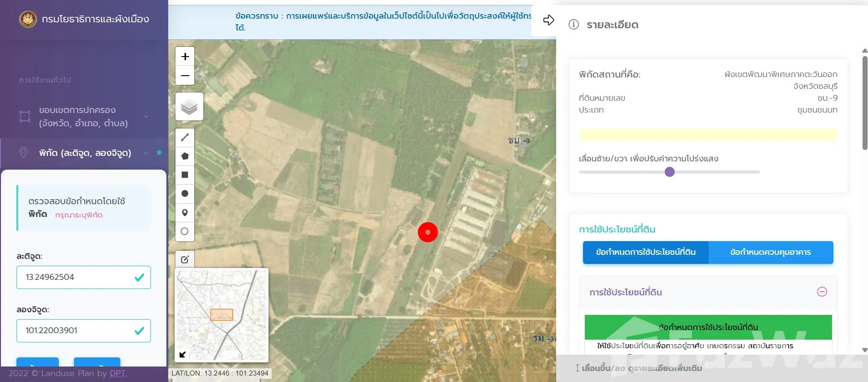
Task: Zoom in on the map
Action: (x=185, y=57)
